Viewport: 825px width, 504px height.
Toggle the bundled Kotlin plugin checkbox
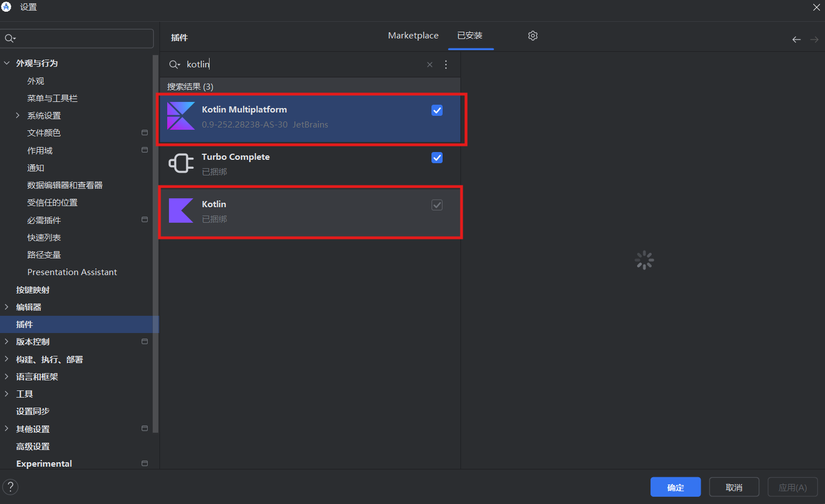(x=437, y=205)
